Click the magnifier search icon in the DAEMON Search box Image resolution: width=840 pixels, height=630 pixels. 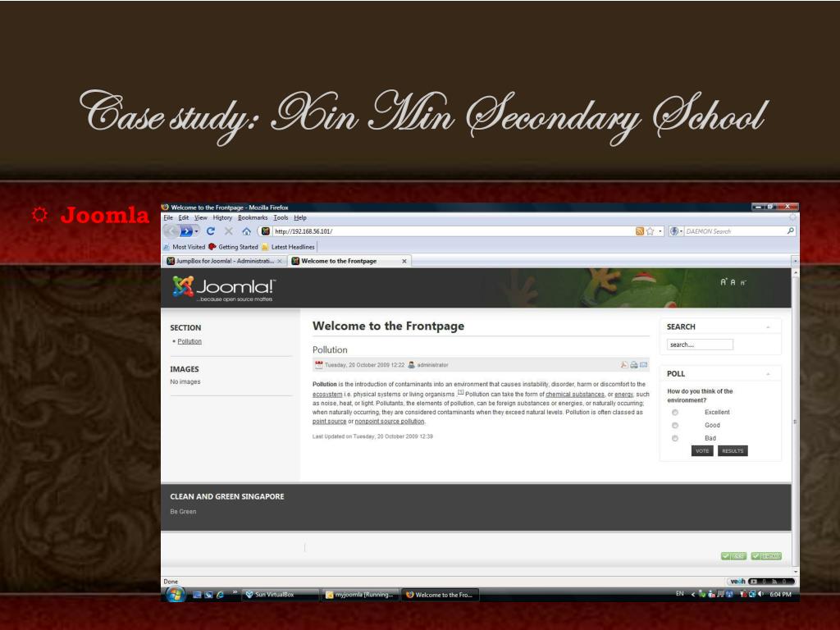point(790,231)
